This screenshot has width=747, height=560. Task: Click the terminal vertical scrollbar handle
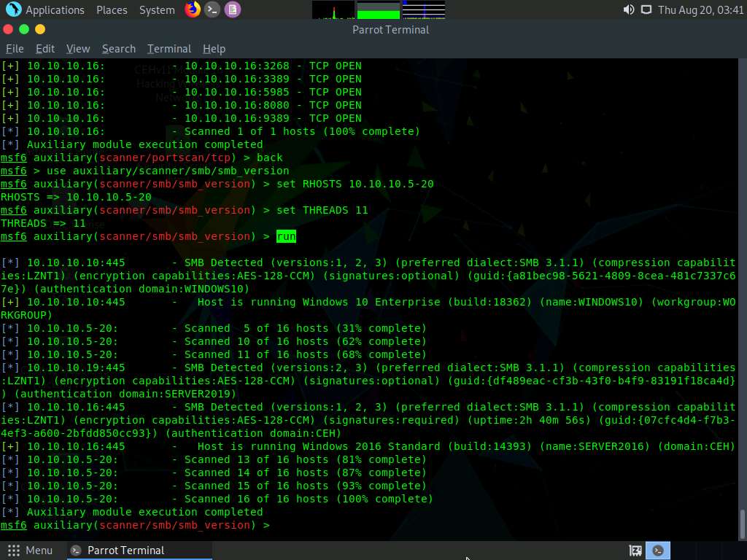(x=742, y=524)
